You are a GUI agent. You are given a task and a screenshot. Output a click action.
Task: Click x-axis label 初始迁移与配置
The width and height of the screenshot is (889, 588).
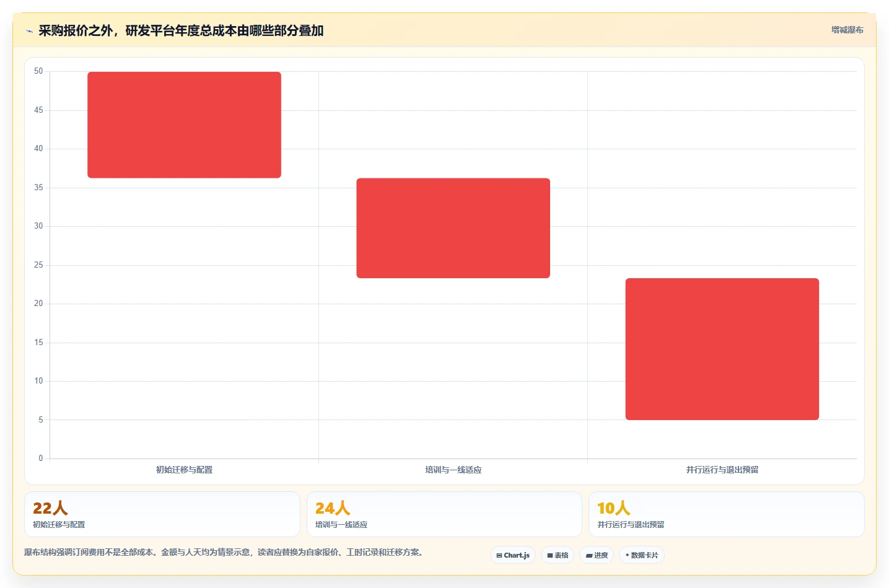point(184,470)
